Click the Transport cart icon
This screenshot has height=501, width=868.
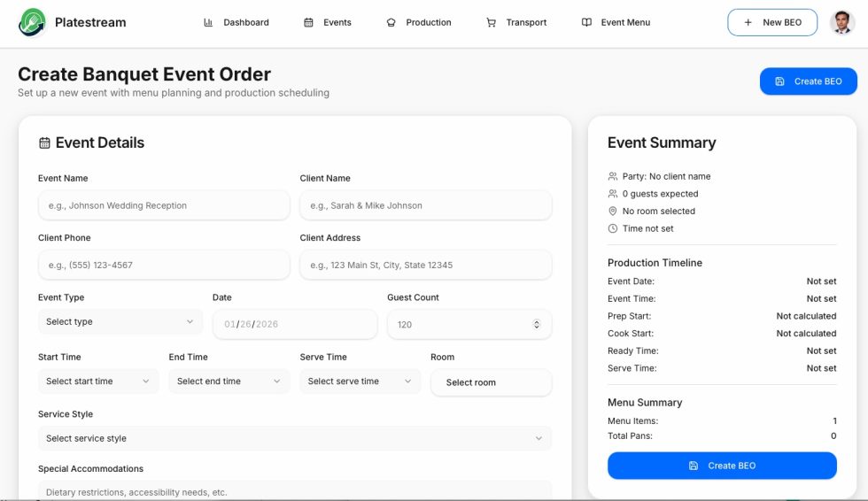pos(491,23)
